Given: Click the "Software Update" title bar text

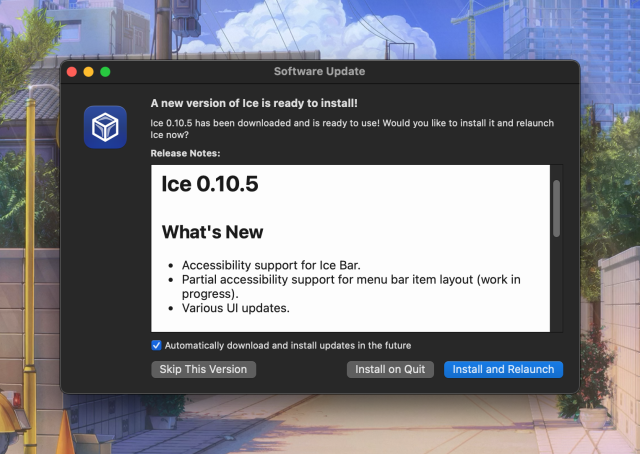Looking at the screenshot, I should click(319, 72).
